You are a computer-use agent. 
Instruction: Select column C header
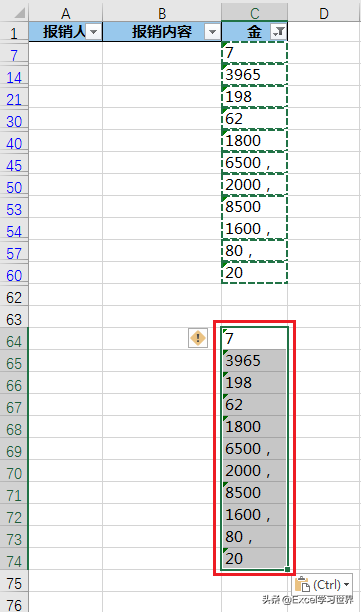(x=254, y=13)
